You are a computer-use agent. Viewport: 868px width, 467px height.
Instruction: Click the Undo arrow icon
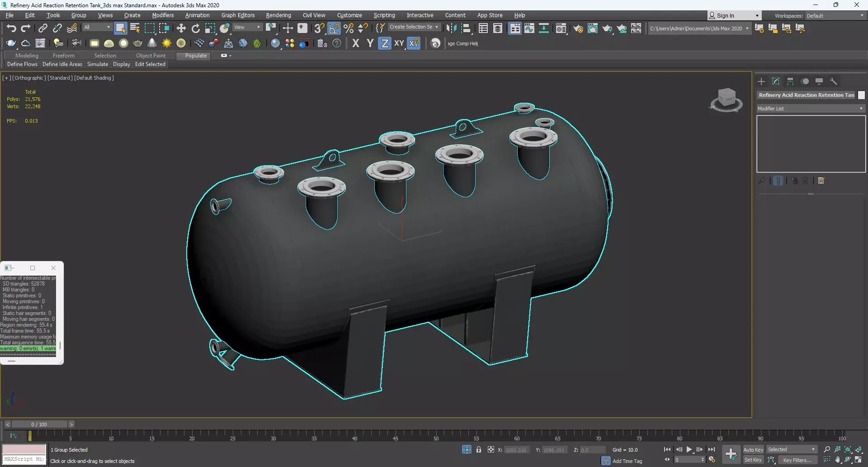[11, 29]
